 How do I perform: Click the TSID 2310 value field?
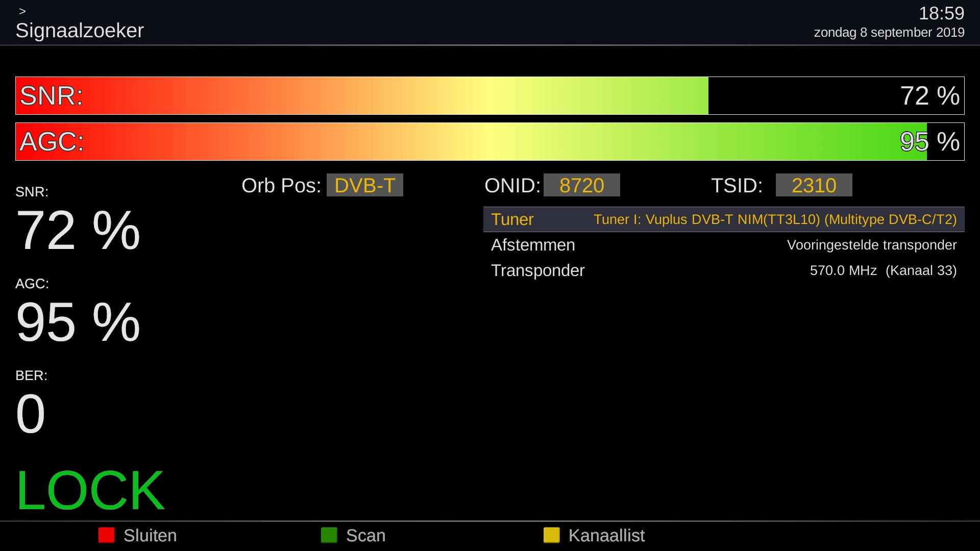click(x=814, y=185)
